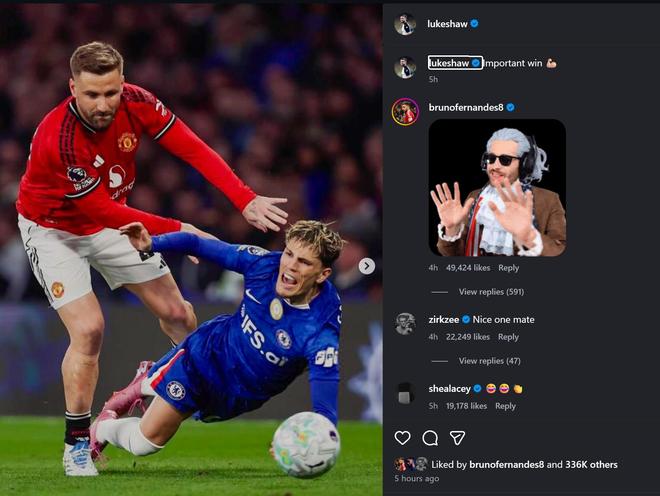
Task: Expand View replies (47) under zirkzee
Action: click(x=489, y=361)
